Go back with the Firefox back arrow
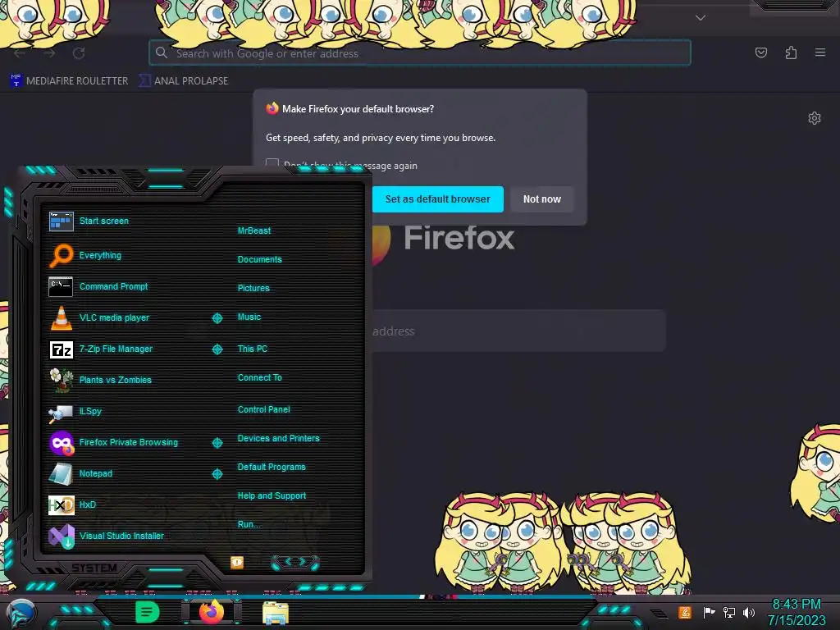 [20, 53]
